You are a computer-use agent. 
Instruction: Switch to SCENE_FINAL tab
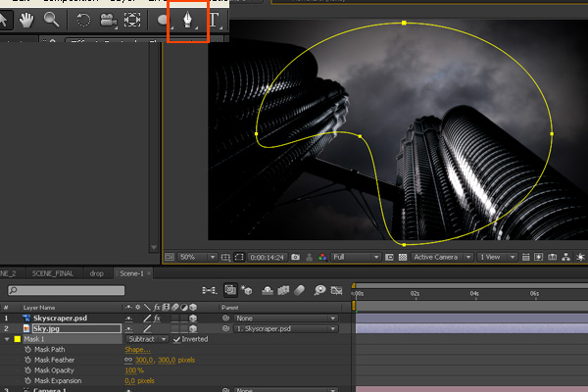53,273
